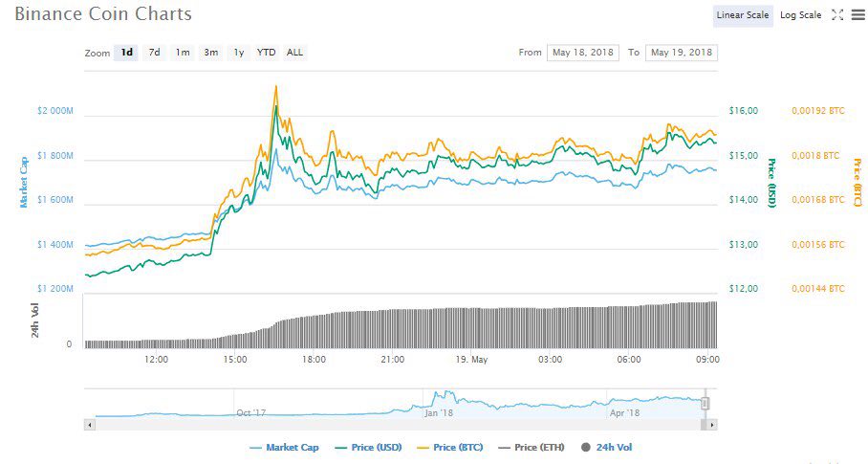Screen dimensions: 868x464
Task: Click the $14,00 price axis label
Action: click(744, 200)
